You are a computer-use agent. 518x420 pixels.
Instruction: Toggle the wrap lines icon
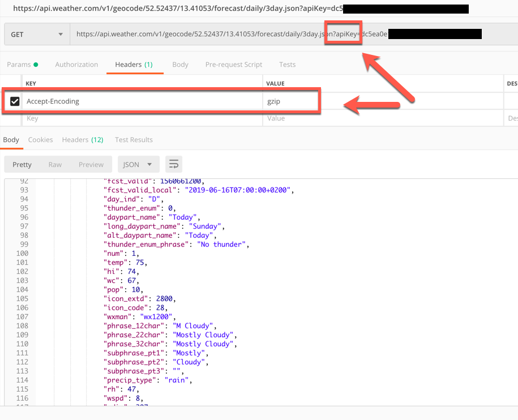174,164
